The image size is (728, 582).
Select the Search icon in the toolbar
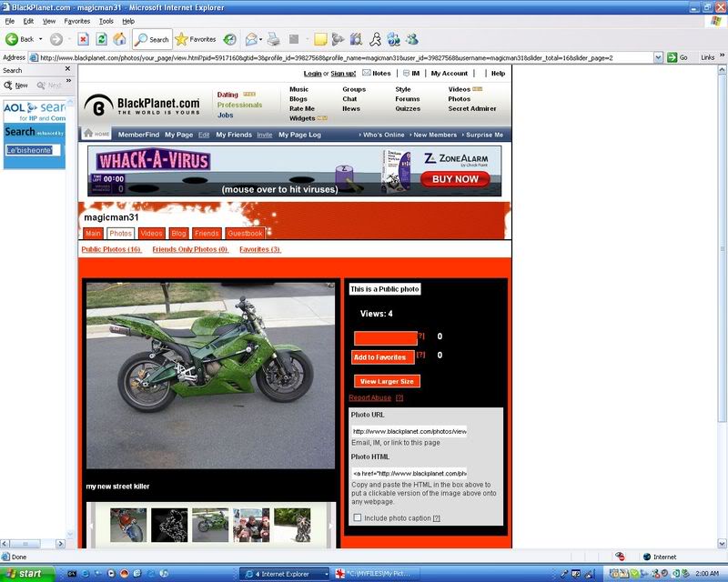(144, 40)
